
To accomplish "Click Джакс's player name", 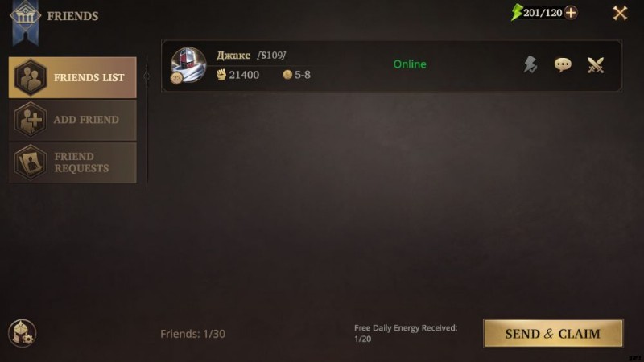I will coord(233,55).
